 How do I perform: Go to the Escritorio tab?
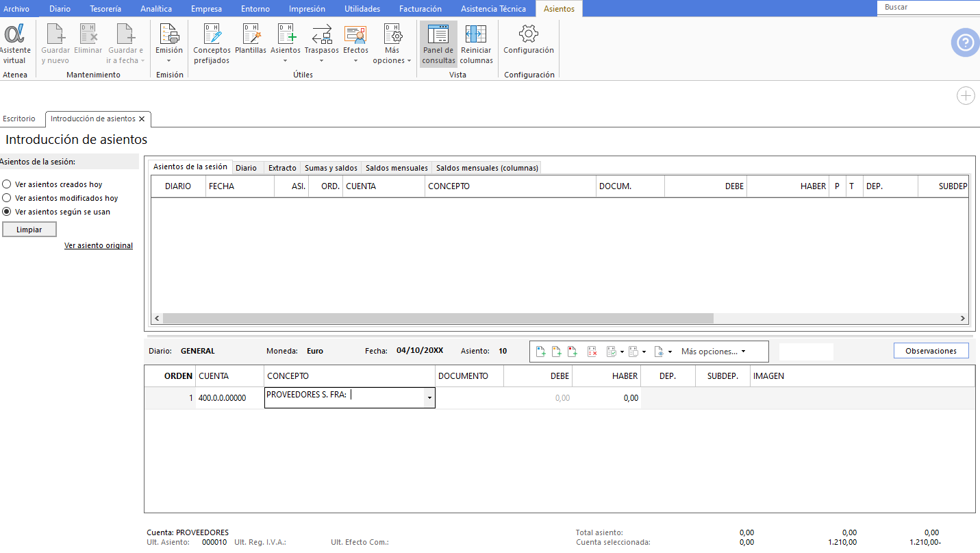point(19,119)
